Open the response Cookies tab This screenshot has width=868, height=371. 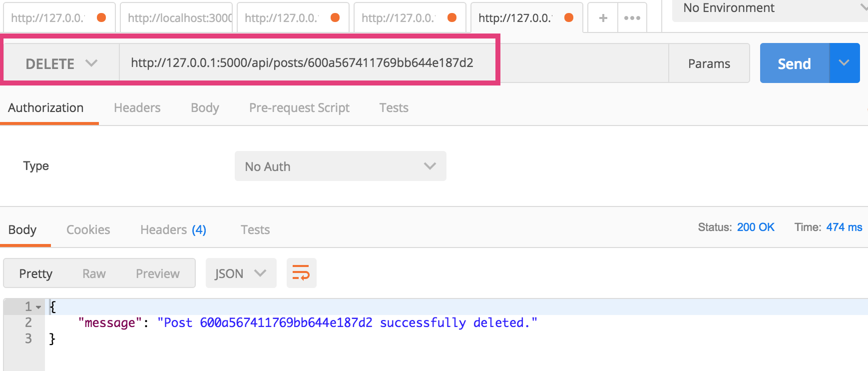(88, 229)
